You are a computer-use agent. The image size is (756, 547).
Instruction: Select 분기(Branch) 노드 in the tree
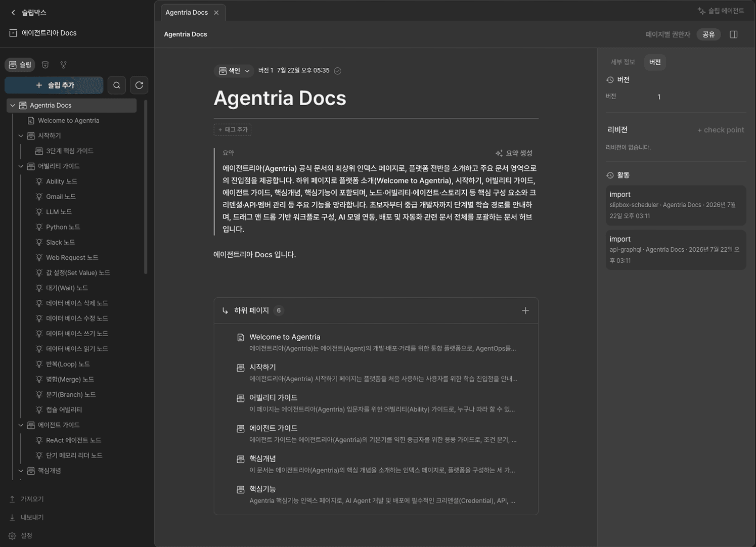[71, 394]
